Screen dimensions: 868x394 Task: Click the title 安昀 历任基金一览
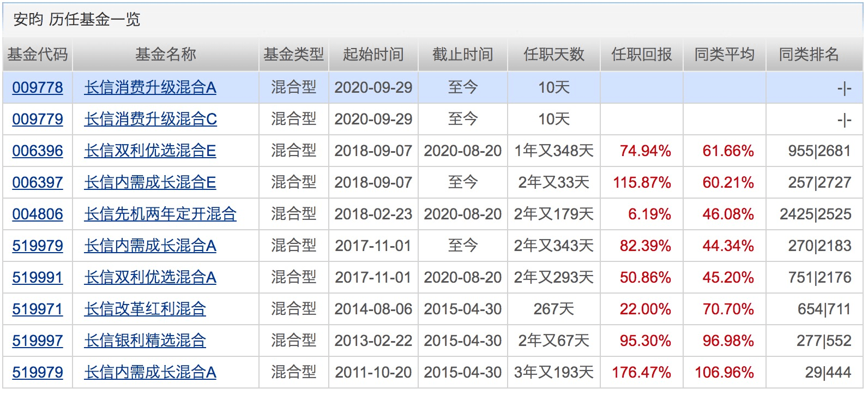pyautogui.click(x=77, y=20)
